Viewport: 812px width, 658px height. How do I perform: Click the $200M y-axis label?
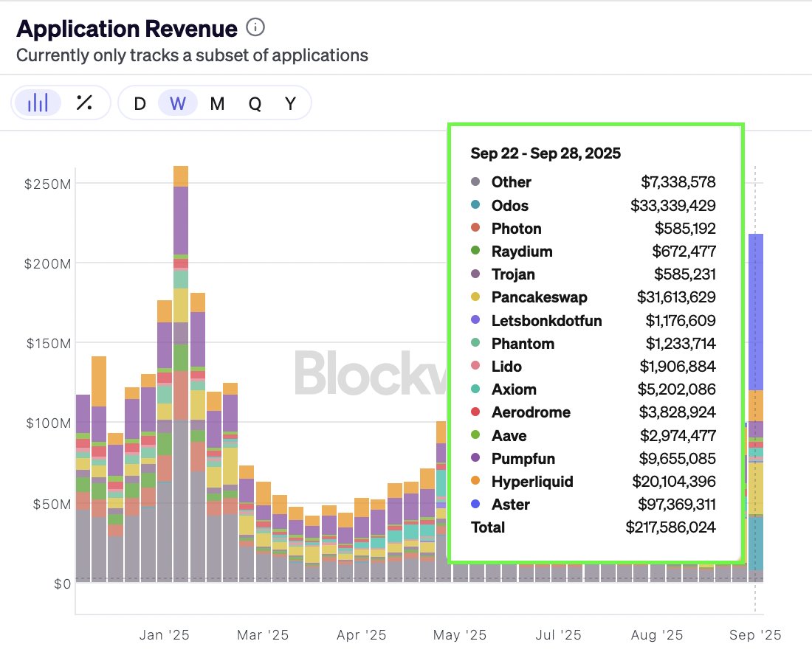pos(48,264)
